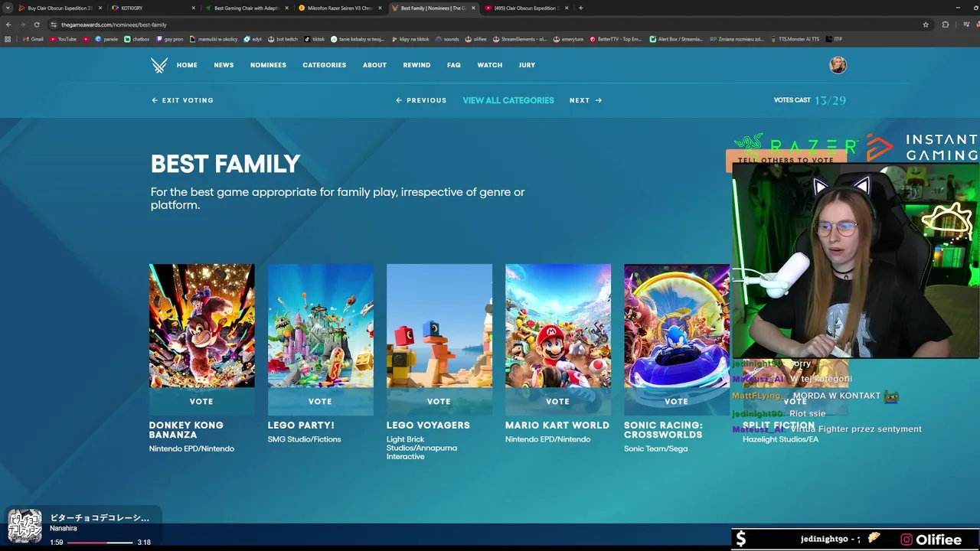The width and height of the screenshot is (980, 551).
Task: Click The Game Awards logo icon
Action: (159, 65)
